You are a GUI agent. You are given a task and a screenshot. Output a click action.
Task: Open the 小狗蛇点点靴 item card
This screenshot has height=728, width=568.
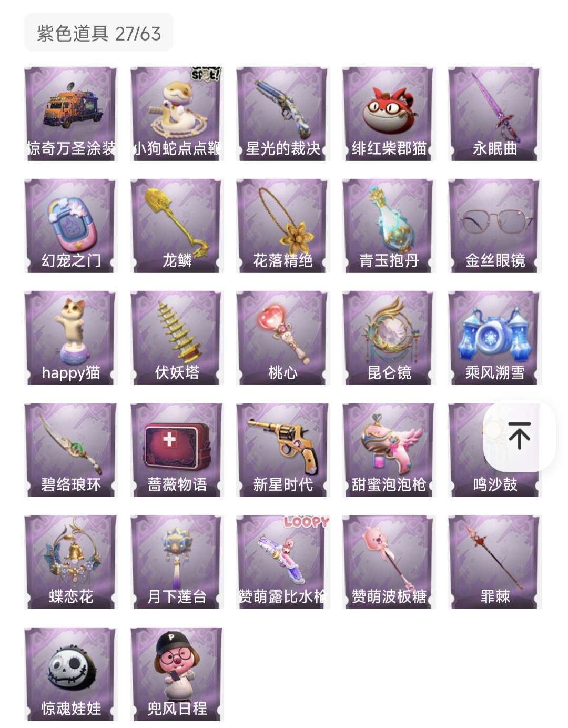coord(177,114)
